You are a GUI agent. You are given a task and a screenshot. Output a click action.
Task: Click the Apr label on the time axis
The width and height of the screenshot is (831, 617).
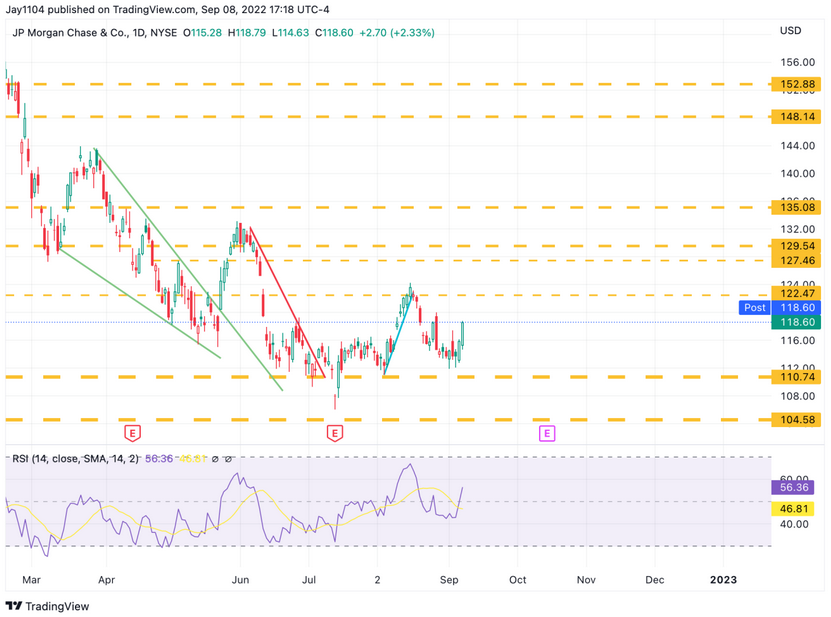point(107,580)
